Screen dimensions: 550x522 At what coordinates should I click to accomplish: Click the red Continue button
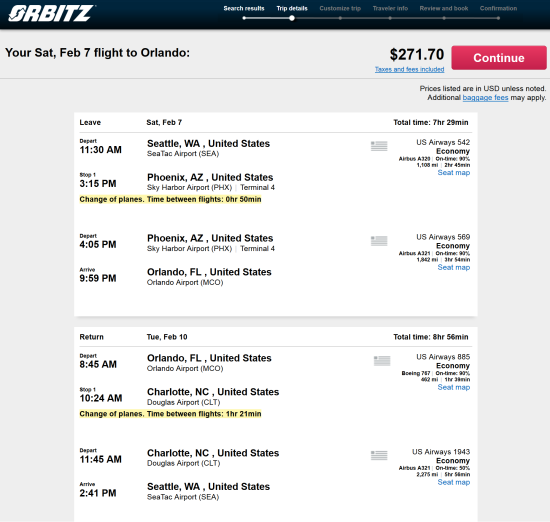coord(499,58)
